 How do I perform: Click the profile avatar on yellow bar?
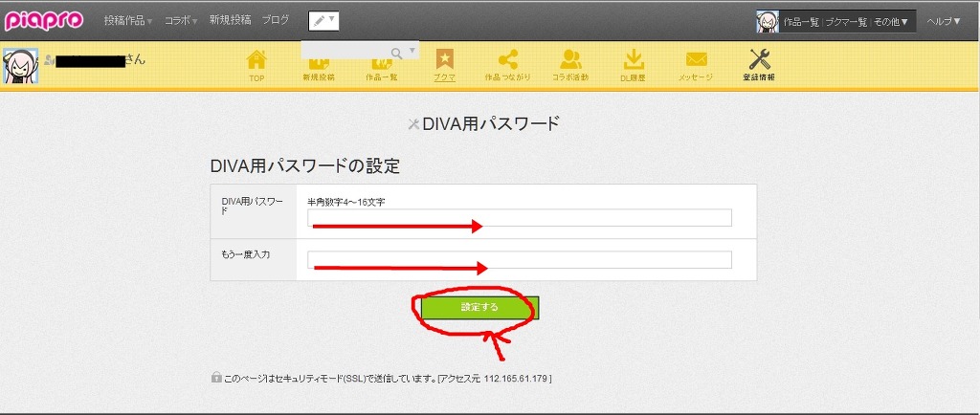21,66
